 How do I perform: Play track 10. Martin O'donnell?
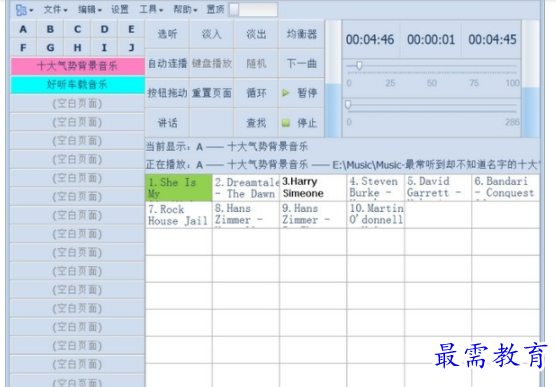(376, 215)
